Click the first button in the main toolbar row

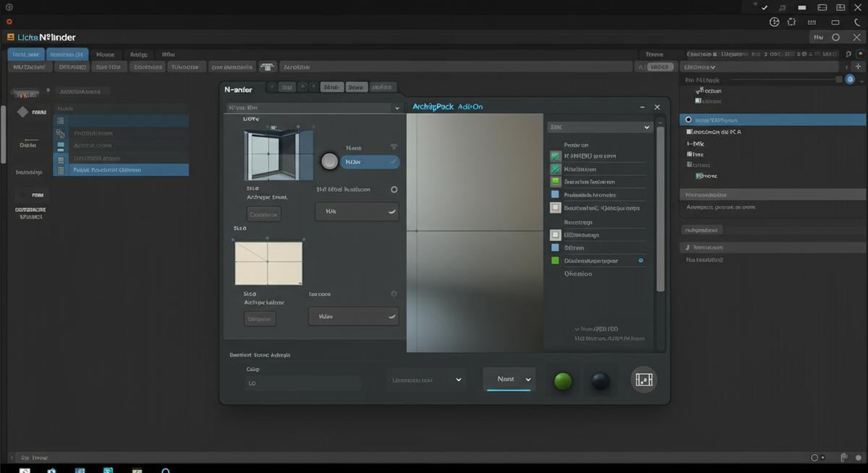pos(31,67)
